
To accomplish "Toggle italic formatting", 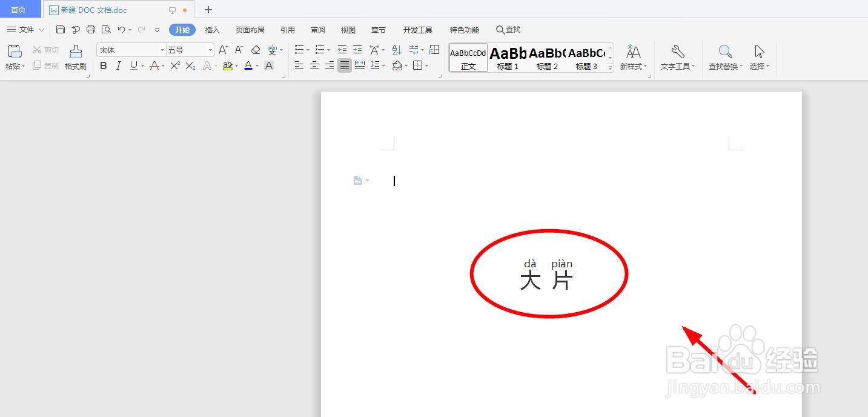I will click(x=118, y=65).
